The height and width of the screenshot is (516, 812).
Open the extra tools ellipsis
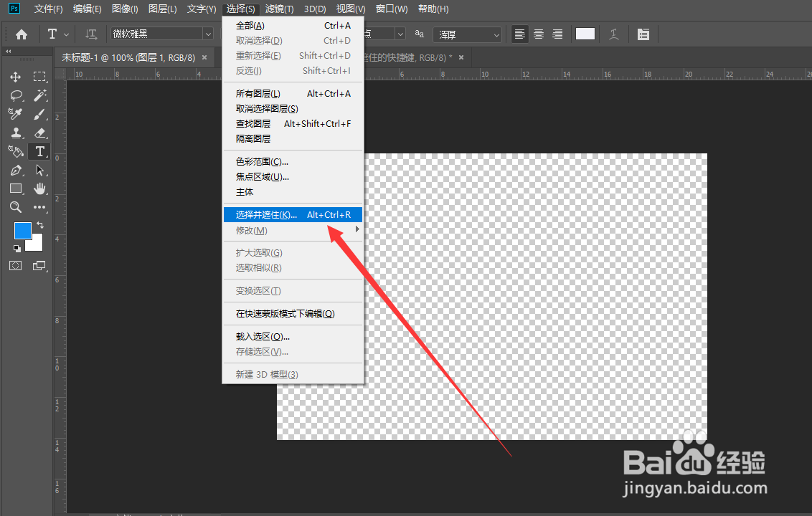(40, 207)
